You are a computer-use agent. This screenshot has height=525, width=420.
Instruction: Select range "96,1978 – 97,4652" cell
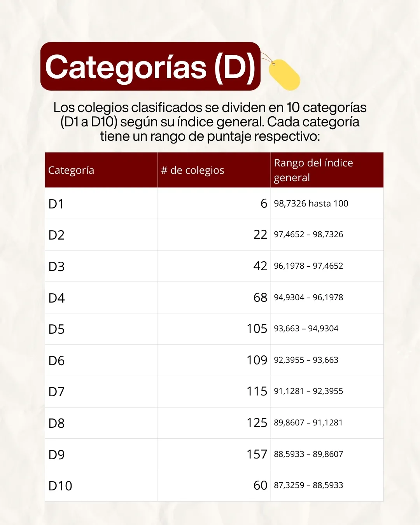point(308,266)
